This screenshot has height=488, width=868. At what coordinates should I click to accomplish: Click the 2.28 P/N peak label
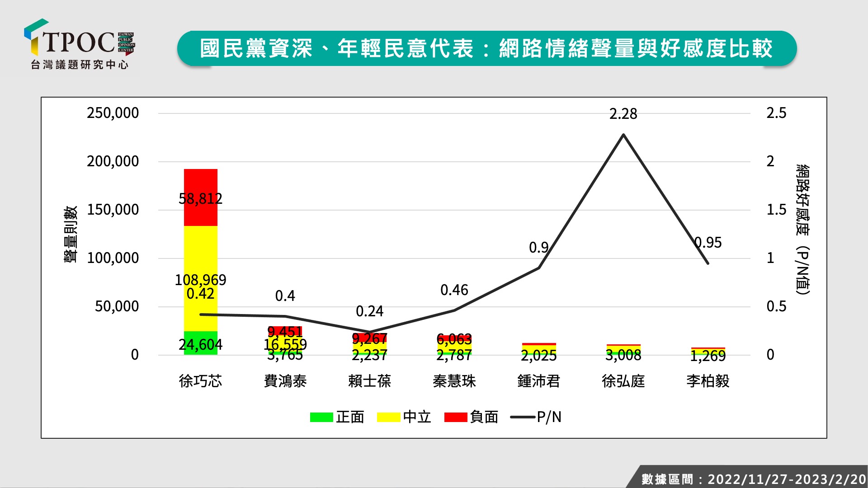(623, 114)
